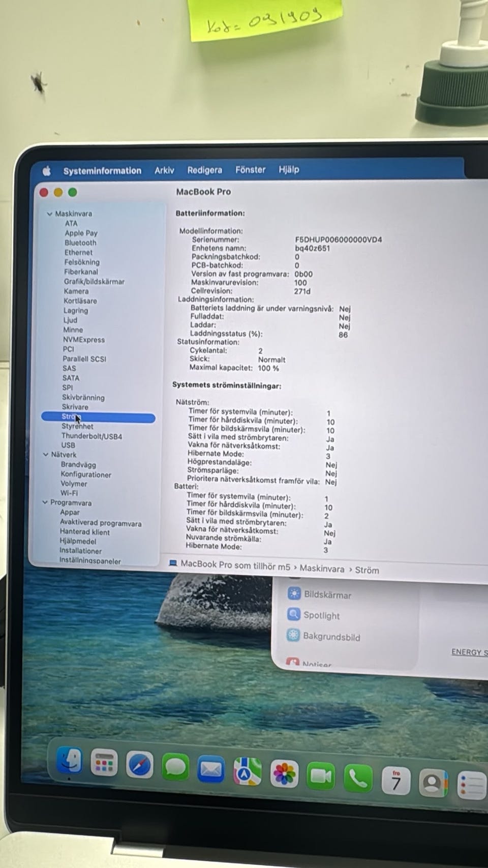This screenshot has width=488, height=868.
Task: Open Mail from the Dock
Action: tap(211, 769)
